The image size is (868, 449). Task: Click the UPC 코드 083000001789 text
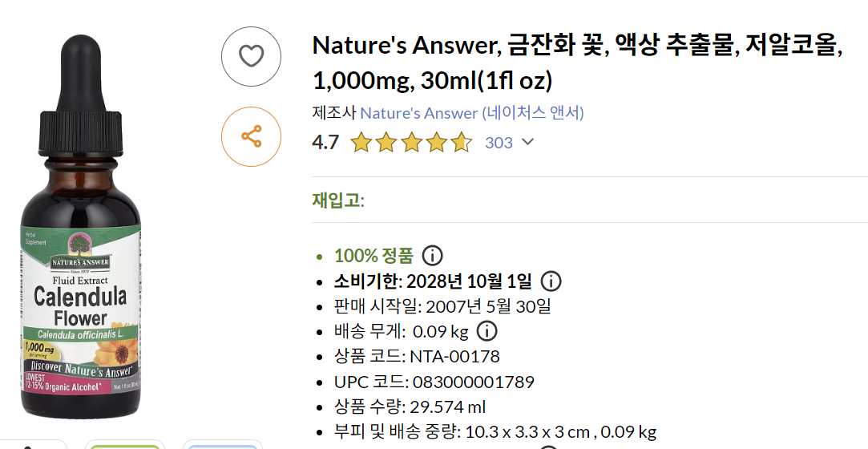(434, 382)
